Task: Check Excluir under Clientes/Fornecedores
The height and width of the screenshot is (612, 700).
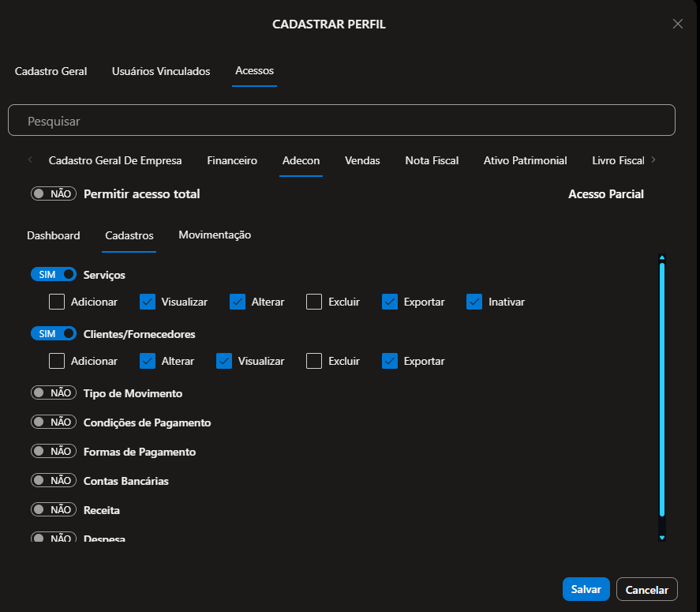Action: tap(314, 361)
